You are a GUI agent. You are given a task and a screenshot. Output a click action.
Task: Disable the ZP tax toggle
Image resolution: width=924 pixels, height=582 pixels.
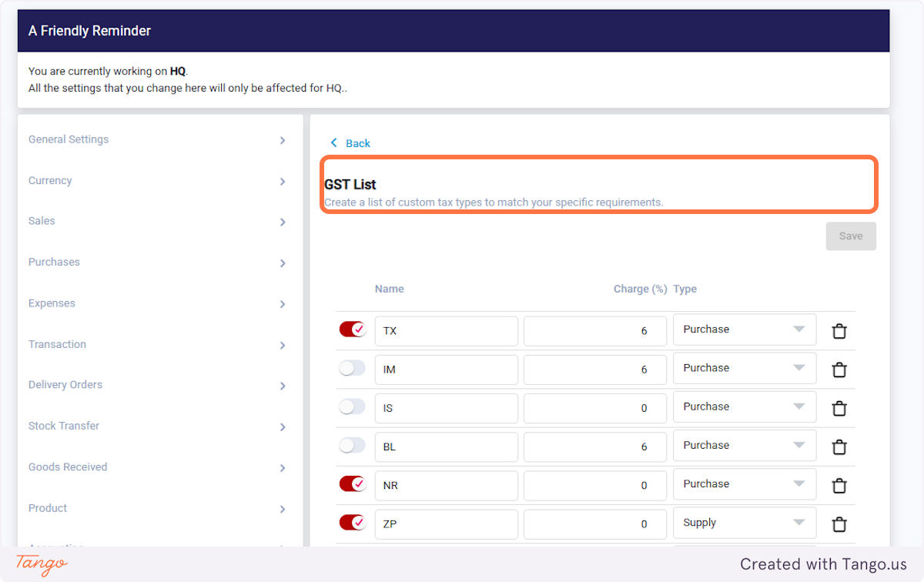tap(353, 523)
